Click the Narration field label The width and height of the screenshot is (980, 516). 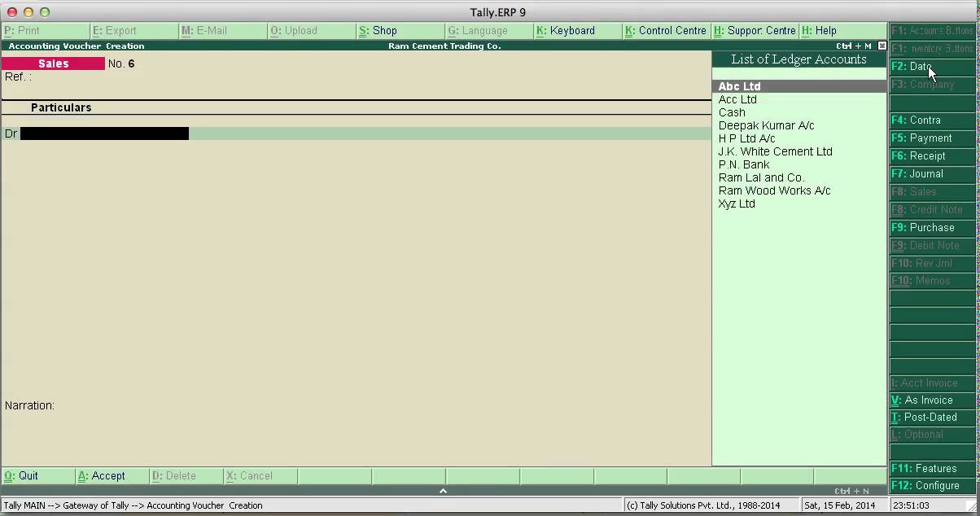[x=29, y=405]
